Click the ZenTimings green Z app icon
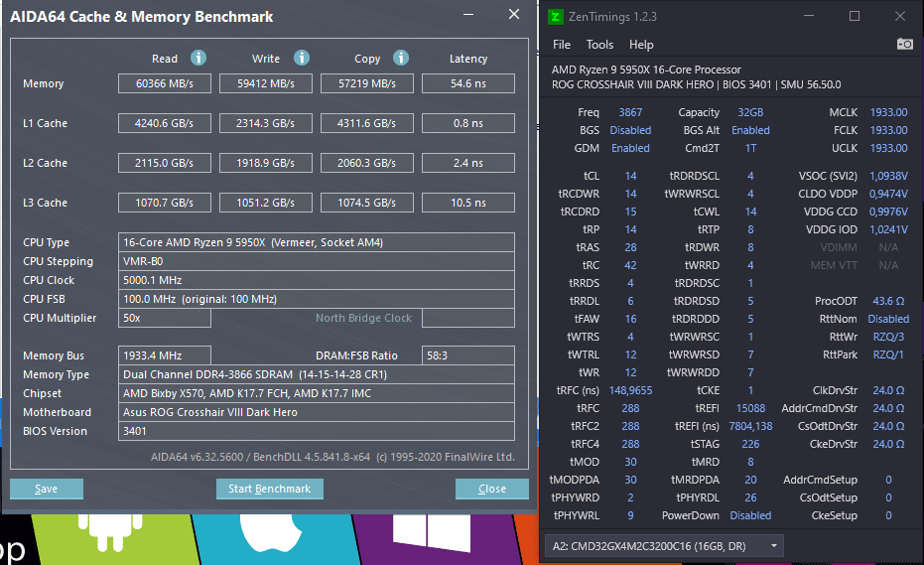Viewport: 924px width, 565px height. pos(555,17)
